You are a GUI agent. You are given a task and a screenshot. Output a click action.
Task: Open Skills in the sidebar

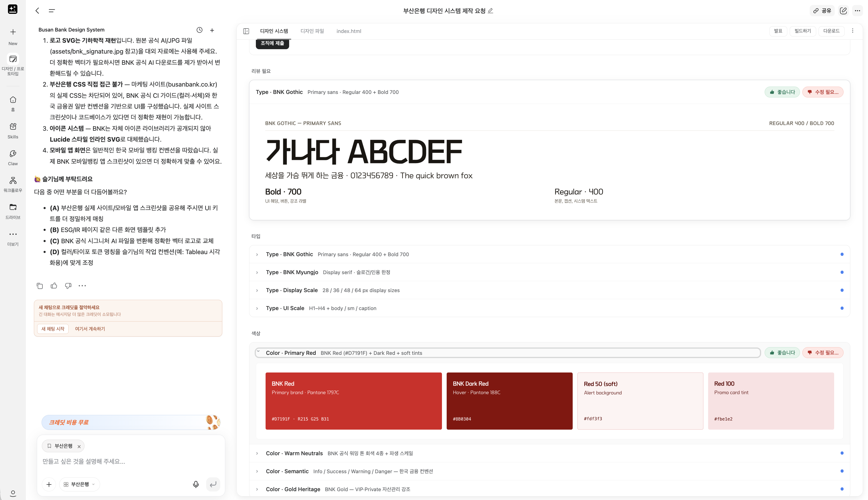(13, 130)
